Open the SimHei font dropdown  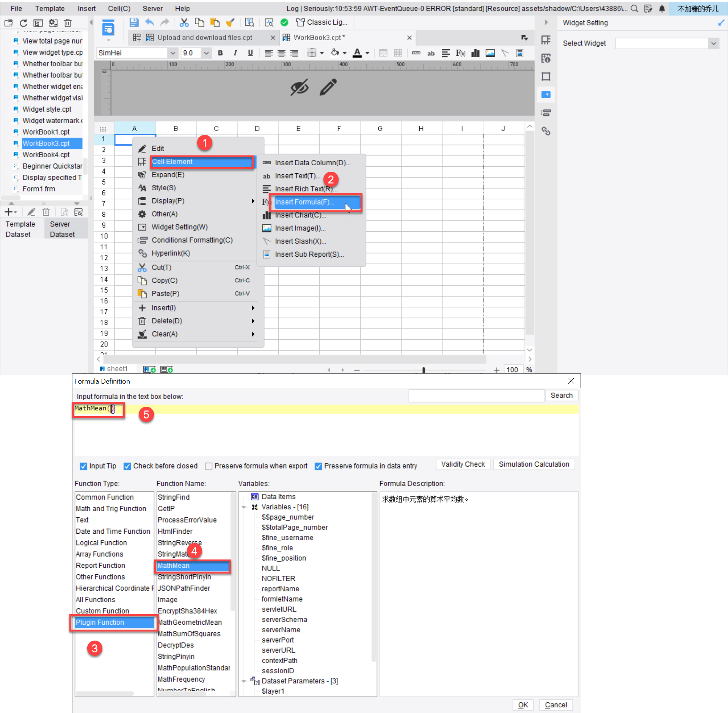click(x=173, y=53)
